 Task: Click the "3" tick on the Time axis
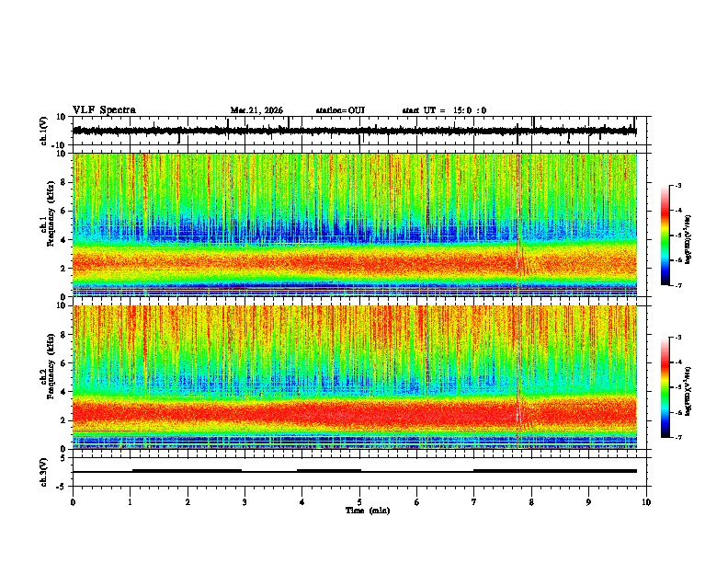coord(245,502)
